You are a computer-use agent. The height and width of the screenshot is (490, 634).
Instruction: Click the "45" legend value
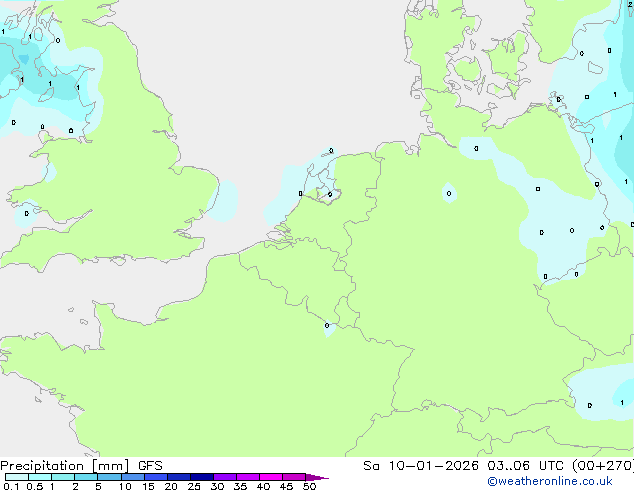click(286, 486)
